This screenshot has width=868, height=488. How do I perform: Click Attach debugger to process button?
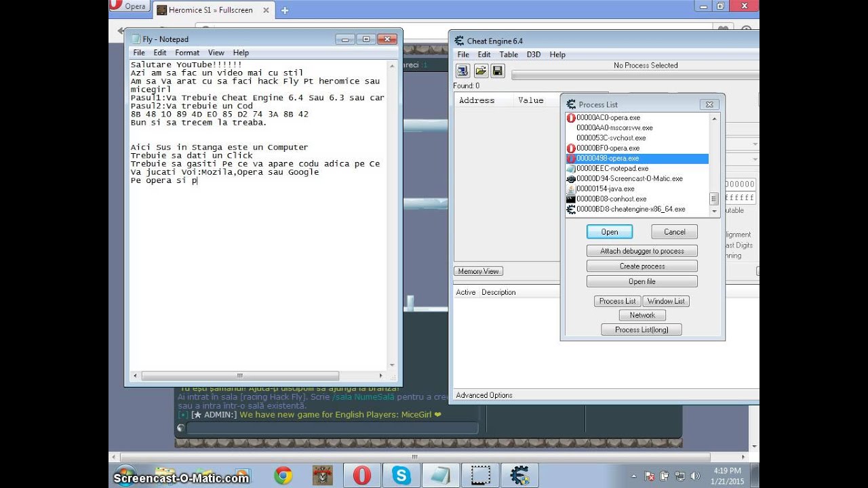tap(642, 251)
